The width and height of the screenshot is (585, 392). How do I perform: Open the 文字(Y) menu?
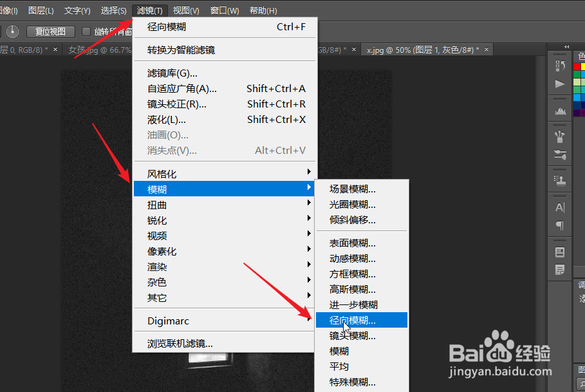click(77, 10)
